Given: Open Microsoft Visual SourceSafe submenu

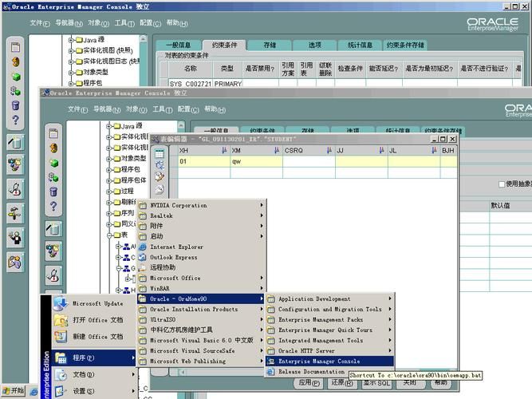Looking at the screenshot, I should tap(202, 351).
